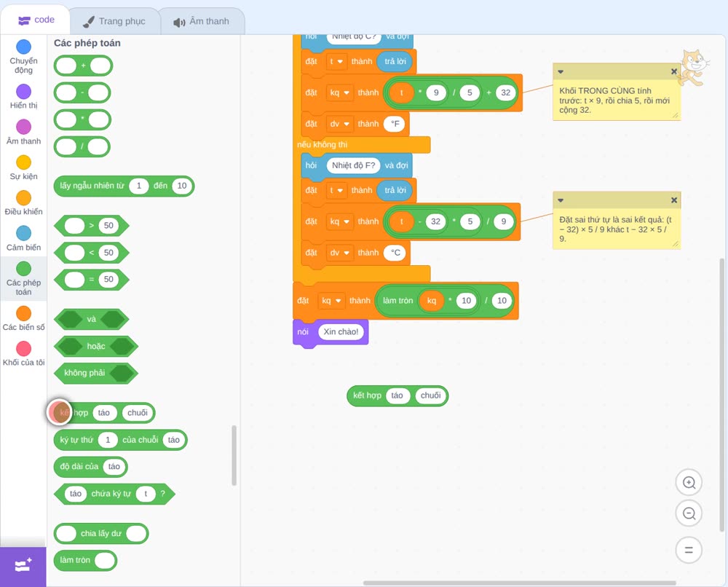Open the Hiển thị block category
The image size is (728, 587).
click(x=24, y=97)
